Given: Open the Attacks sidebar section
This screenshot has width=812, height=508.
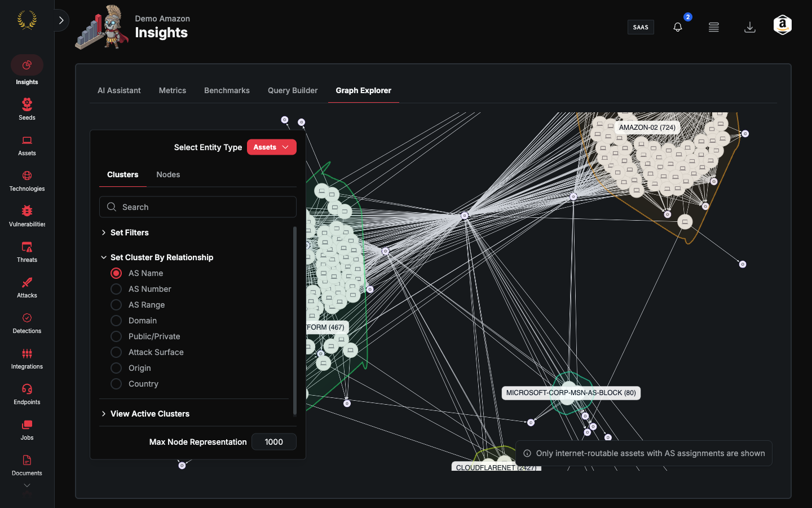Looking at the screenshot, I should [x=27, y=287].
